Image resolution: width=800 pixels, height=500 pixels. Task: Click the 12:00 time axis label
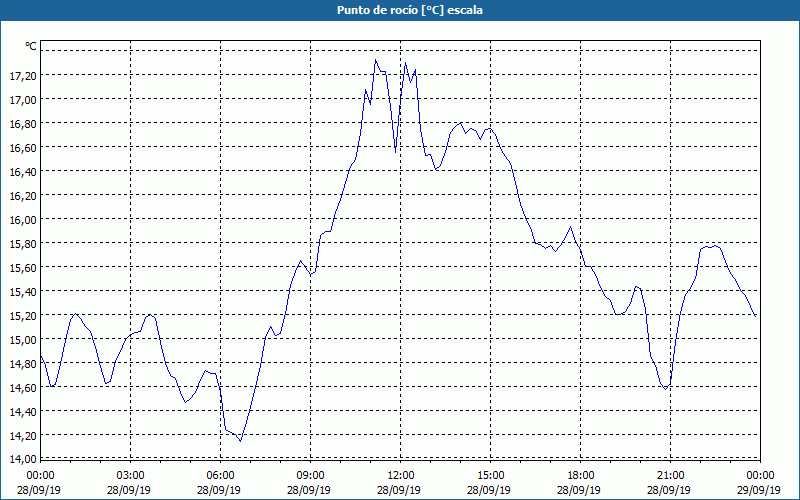(401, 476)
